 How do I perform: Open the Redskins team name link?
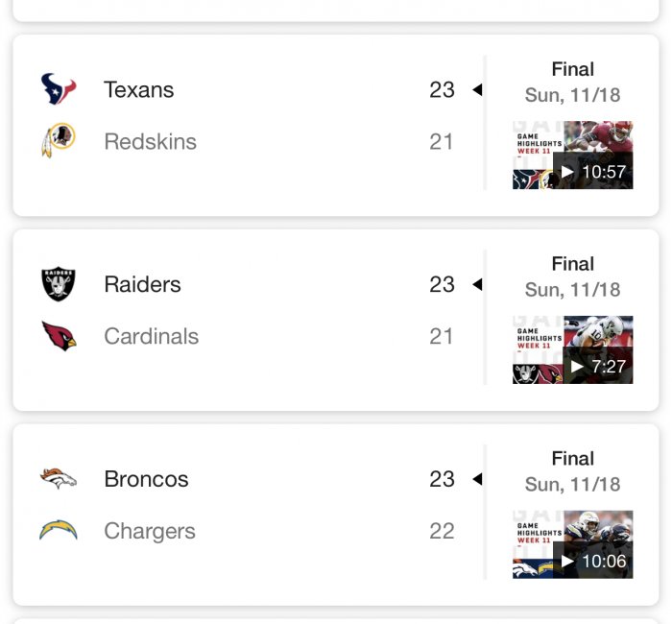point(150,142)
